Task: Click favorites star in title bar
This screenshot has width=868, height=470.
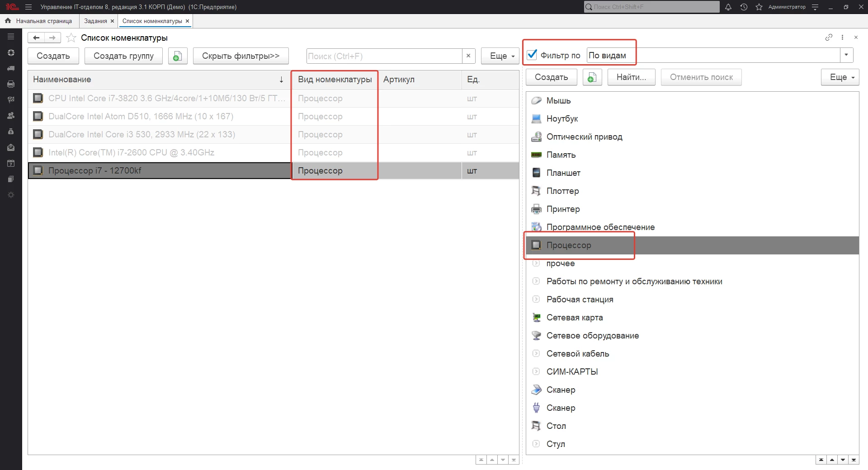Action: (x=759, y=7)
